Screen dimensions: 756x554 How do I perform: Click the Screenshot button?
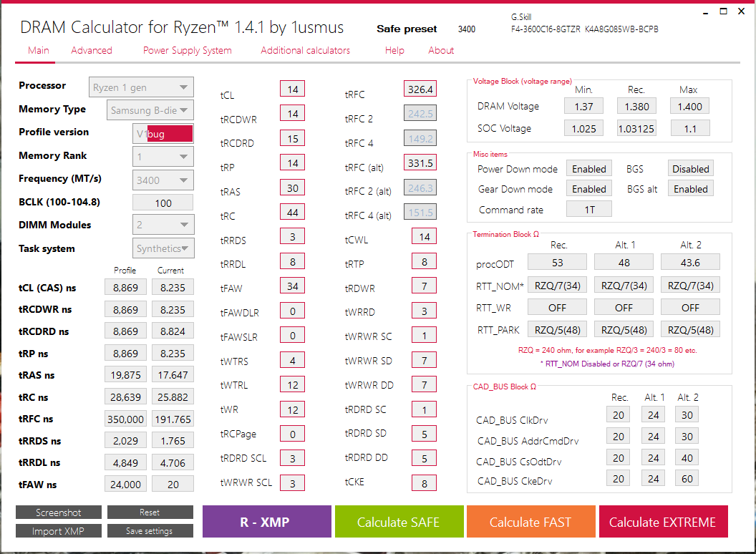coord(58,512)
